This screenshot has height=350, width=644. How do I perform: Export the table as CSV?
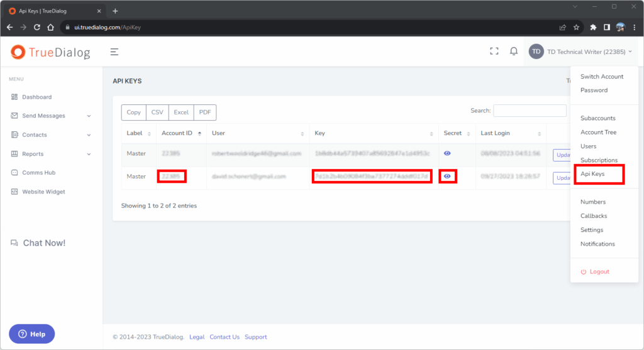pos(157,112)
